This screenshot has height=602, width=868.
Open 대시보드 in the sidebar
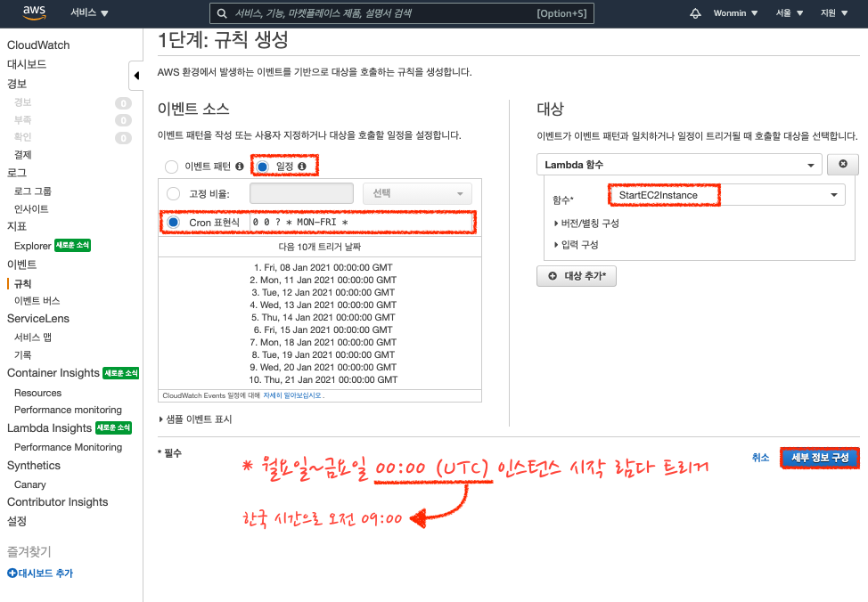point(27,64)
